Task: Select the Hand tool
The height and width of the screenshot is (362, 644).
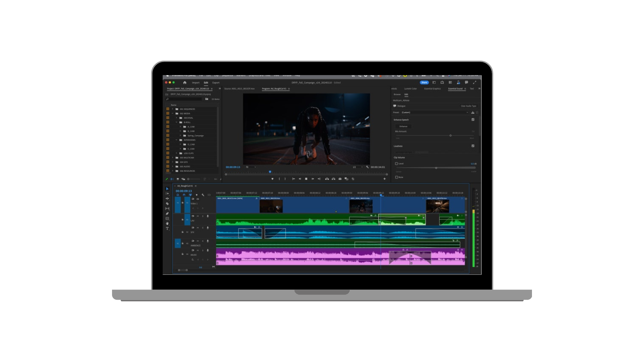Action: coord(167,224)
